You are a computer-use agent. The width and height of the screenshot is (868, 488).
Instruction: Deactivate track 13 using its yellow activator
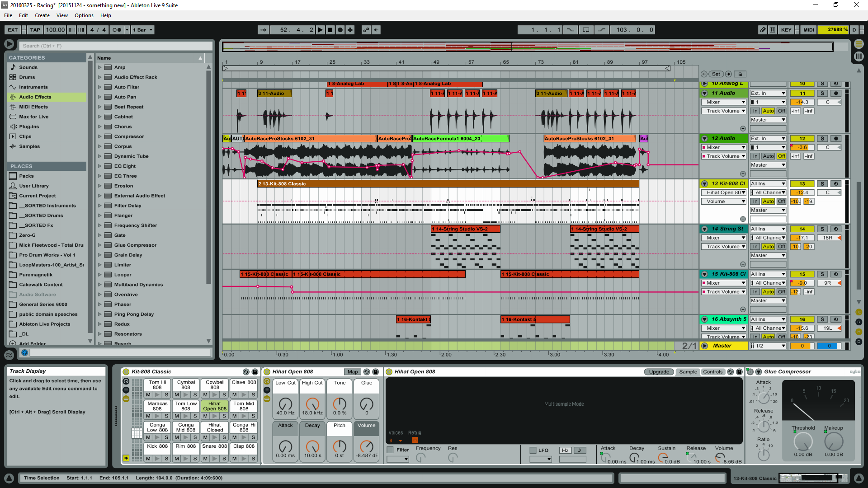[802, 184]
